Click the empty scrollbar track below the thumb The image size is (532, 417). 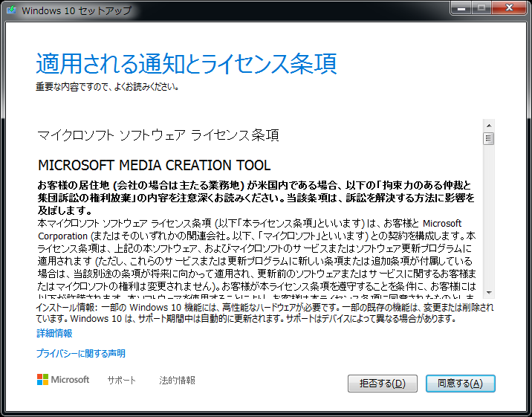pos(489,223)
